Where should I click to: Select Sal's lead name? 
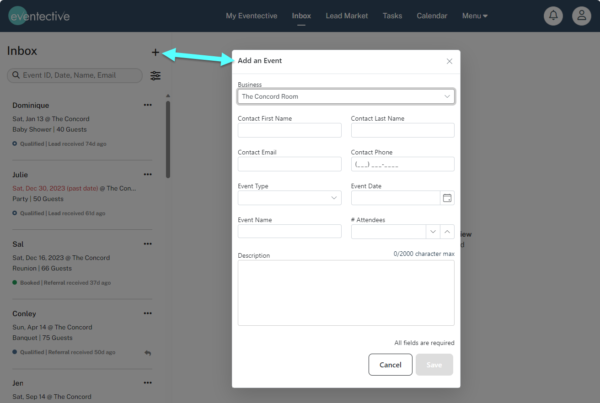click(x=18, y=244)
